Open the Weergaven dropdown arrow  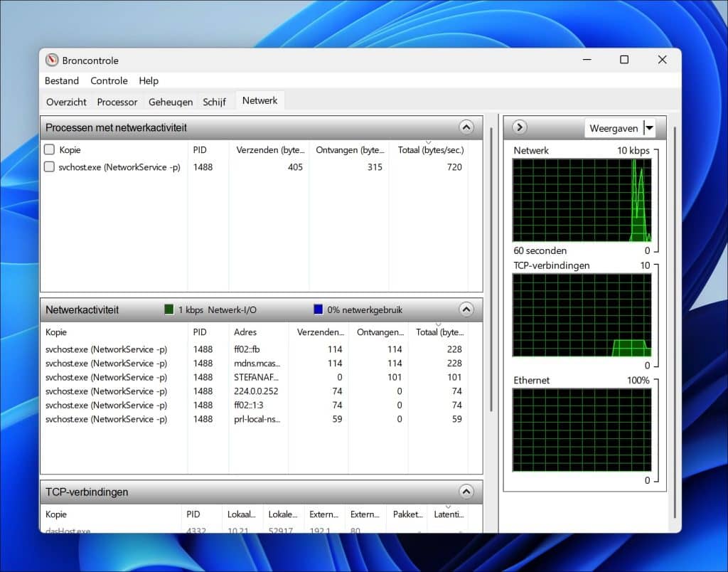tap(648, 128)
